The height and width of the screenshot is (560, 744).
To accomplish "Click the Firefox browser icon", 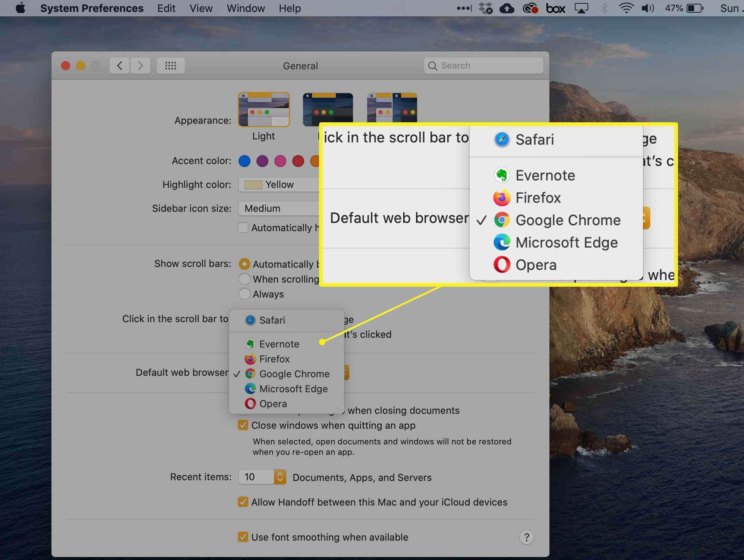I will tap(249, 358).
